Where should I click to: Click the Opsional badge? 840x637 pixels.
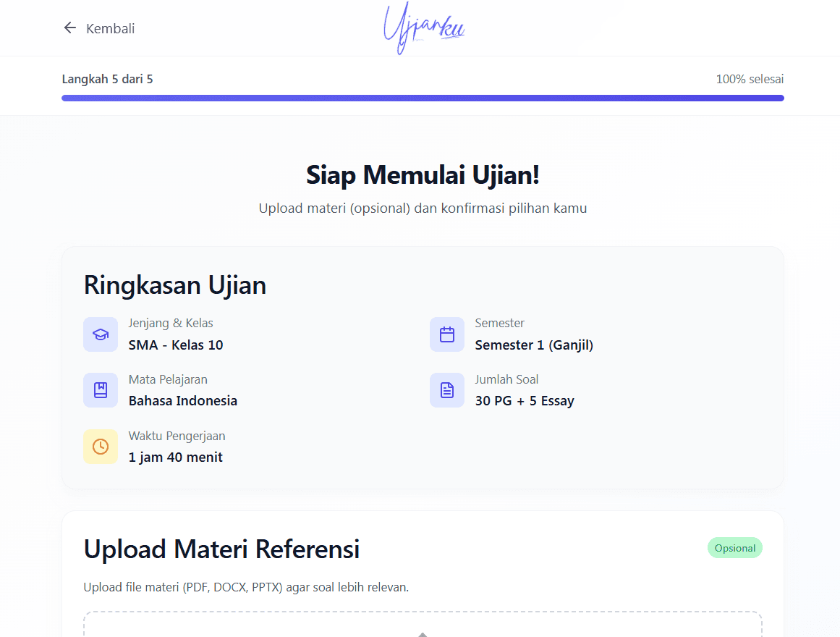(734, 548)
